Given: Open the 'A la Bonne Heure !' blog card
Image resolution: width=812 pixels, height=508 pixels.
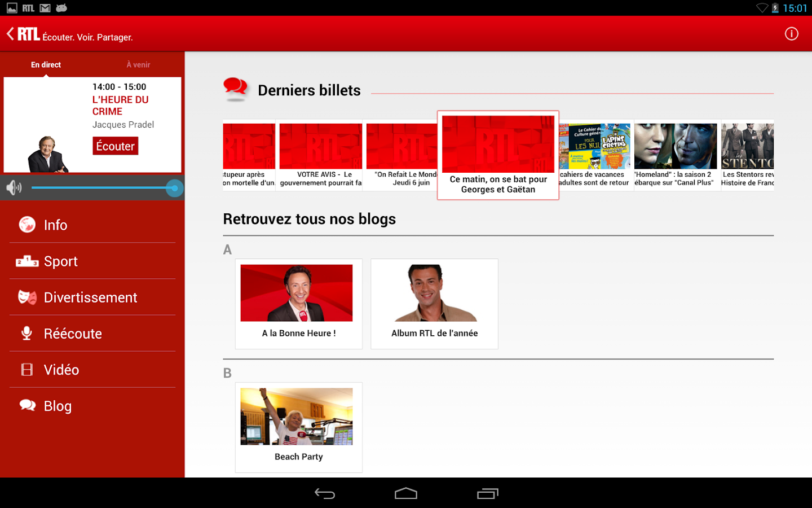Looking at the screenshot, I should pyautogui.click(x=299, y=304).
